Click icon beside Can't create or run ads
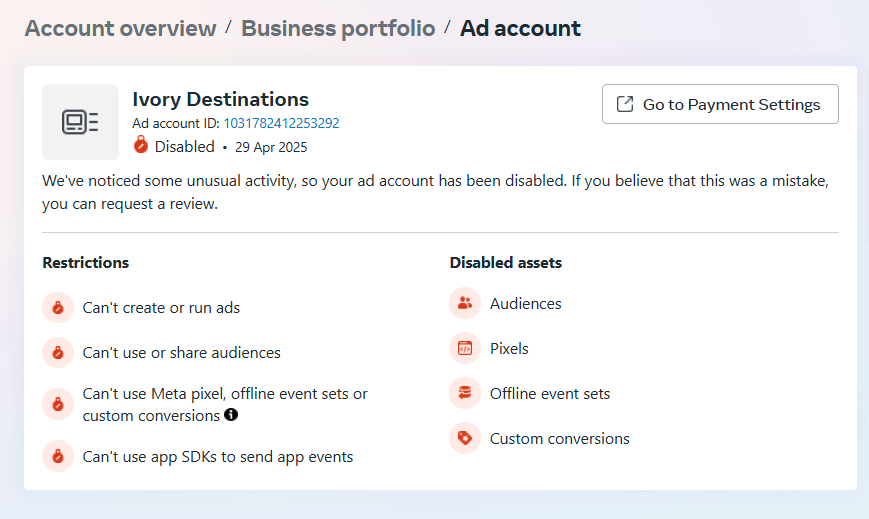Viewport: 869px width, 519px height. coord(58,308)
